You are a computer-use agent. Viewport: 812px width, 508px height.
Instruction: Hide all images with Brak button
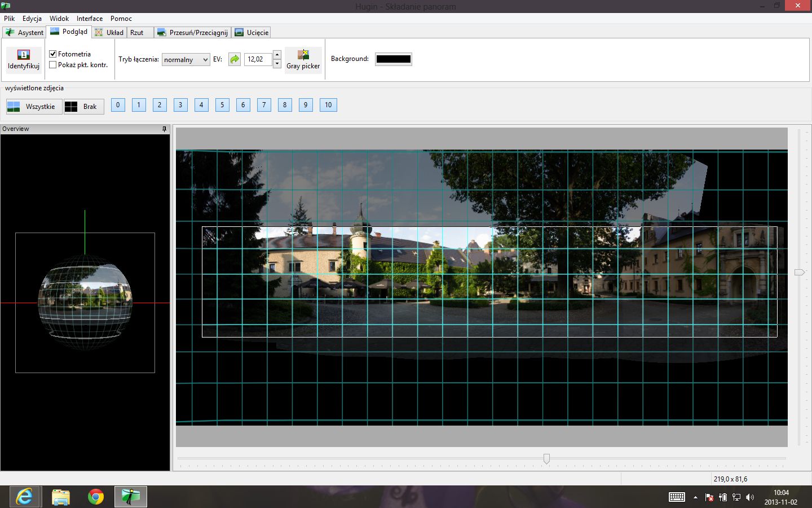[83, 106]
